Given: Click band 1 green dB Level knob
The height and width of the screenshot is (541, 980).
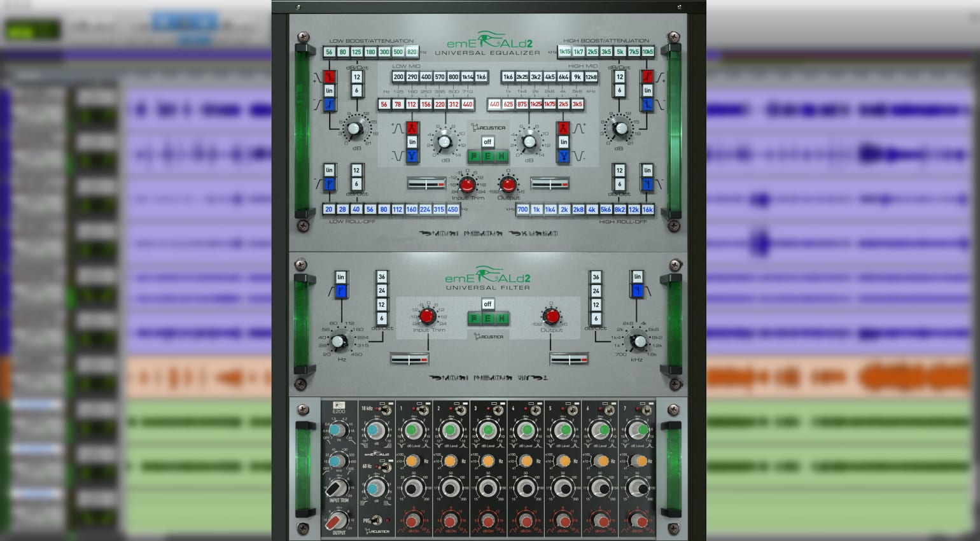Looking at the screenshot, I should pos(412,431).
